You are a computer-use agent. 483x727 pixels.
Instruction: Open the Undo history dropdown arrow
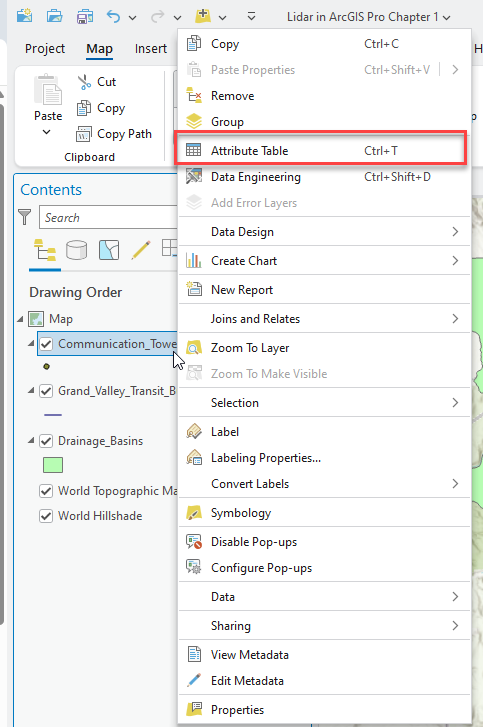tap(133, 18)
